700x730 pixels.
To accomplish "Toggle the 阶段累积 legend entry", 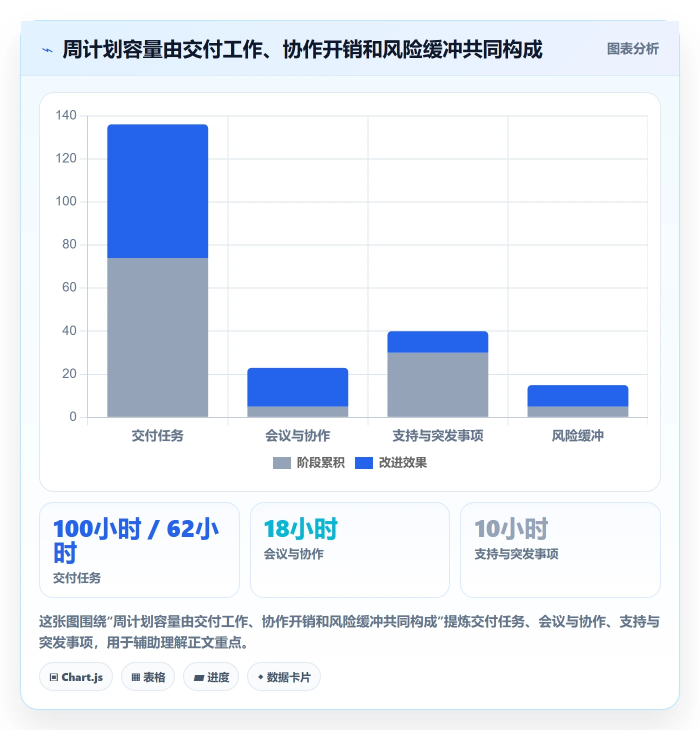I will click(308, 463).
